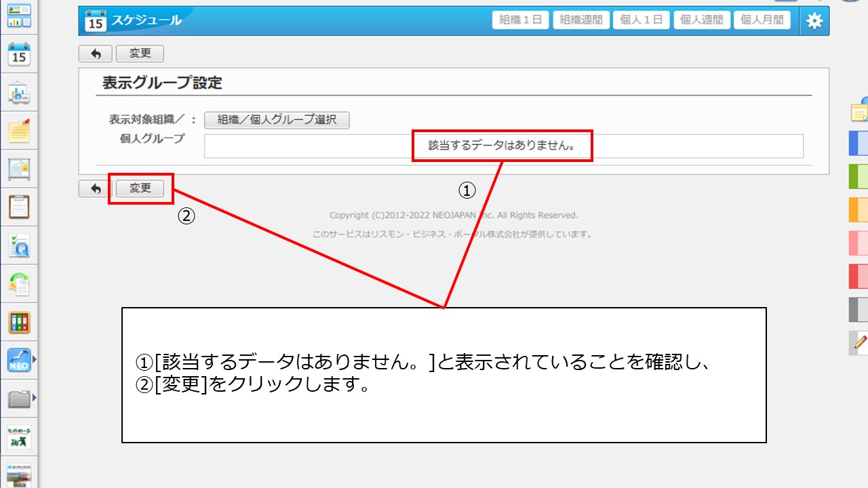This screenshot has width=868, height=488.
Task: Click the upper 変更 button
Action: 140,54
